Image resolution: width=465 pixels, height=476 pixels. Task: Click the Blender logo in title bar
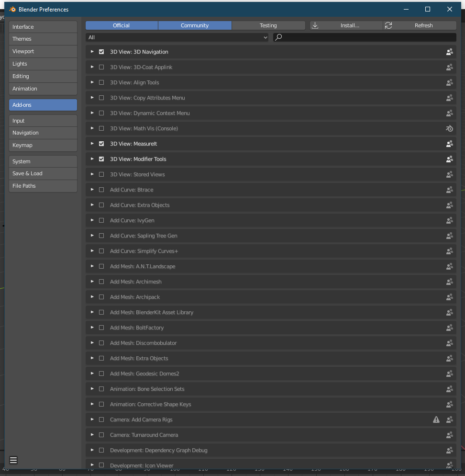[12, 10]
